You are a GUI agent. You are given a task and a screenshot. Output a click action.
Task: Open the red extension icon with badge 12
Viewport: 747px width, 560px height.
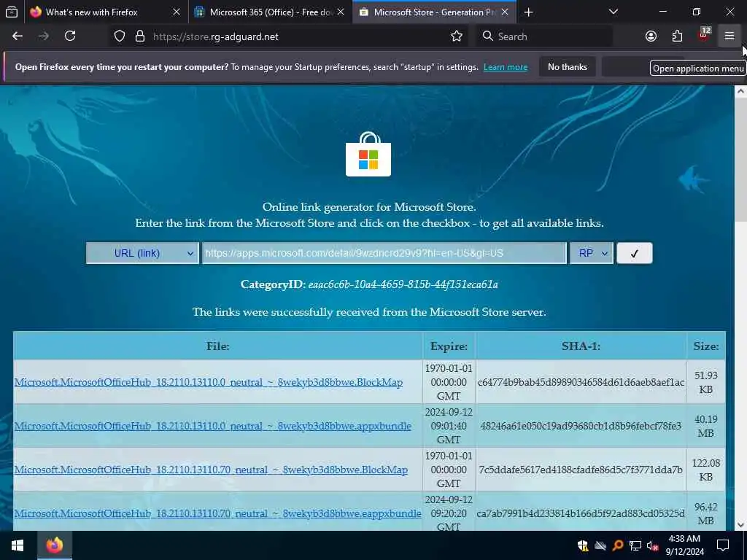click(x=703, y=35)
